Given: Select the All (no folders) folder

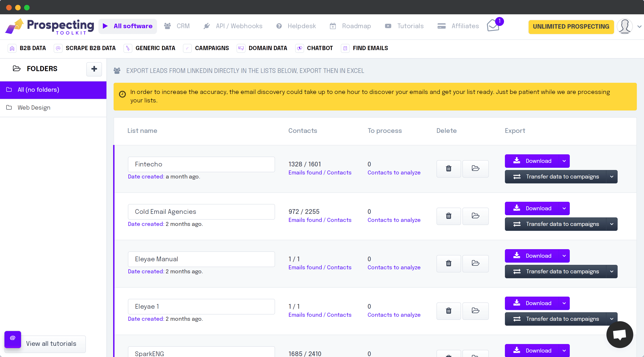Looking at the screenshot, I should [x=53, y=90].
